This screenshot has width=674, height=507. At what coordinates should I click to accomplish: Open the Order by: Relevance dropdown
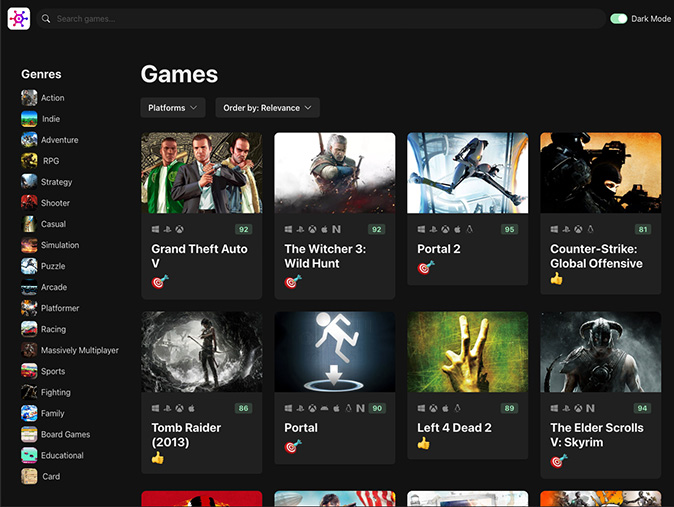coord(267,108)
